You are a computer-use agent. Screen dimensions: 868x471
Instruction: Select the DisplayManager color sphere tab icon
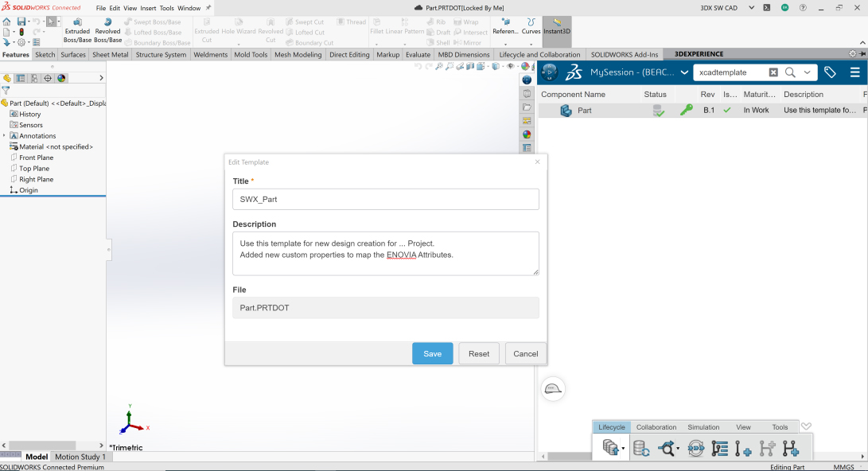[x=61, y=78]
